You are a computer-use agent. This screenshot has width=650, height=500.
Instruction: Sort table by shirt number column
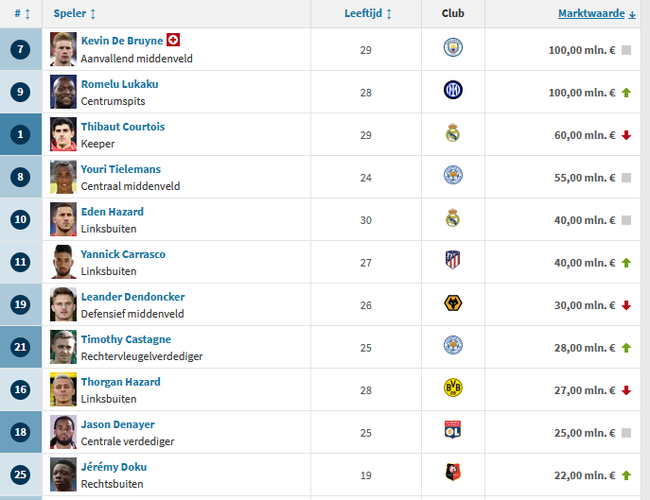[x=22, y=14]
